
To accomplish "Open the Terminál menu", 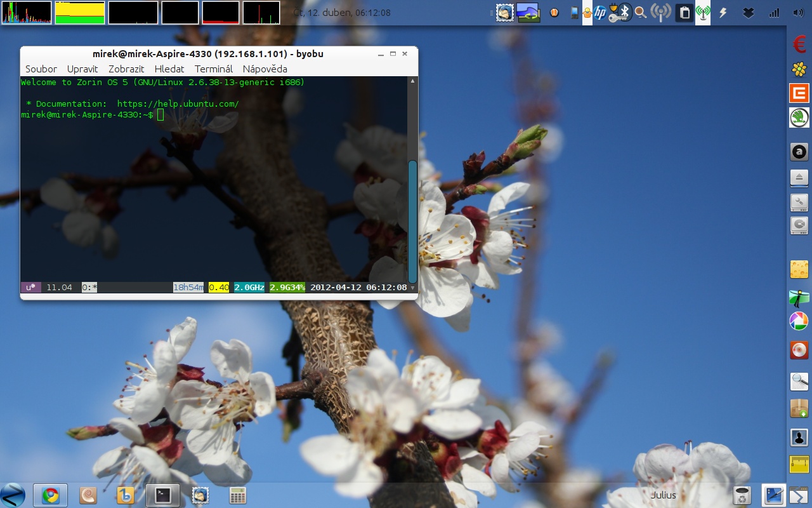I will tap(214, 69).
